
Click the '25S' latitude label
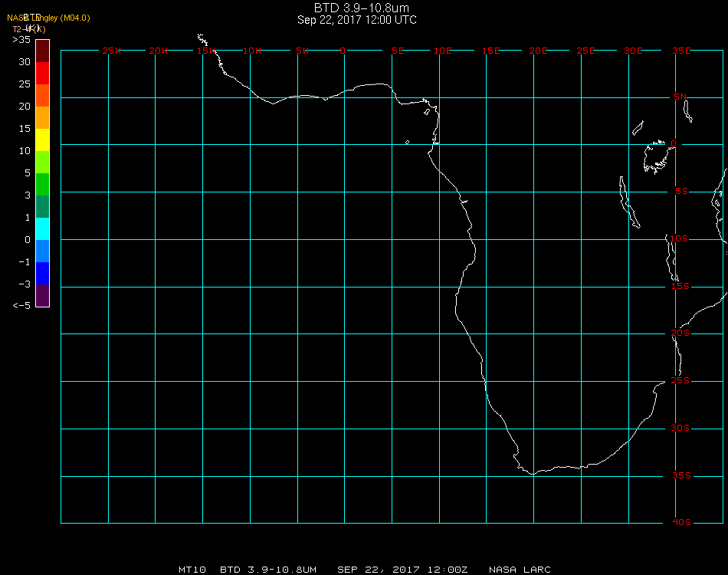[x=680, y=380]
